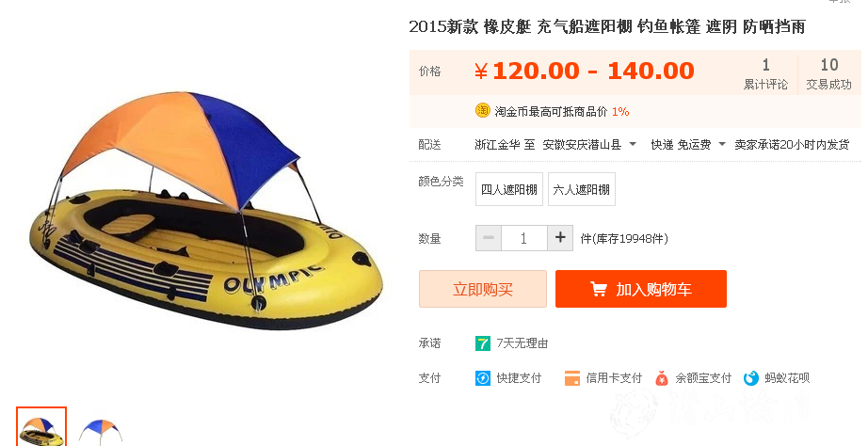Click the green 7-day return icon
Viewport: 868px width, 446px height.
[483, 343]
